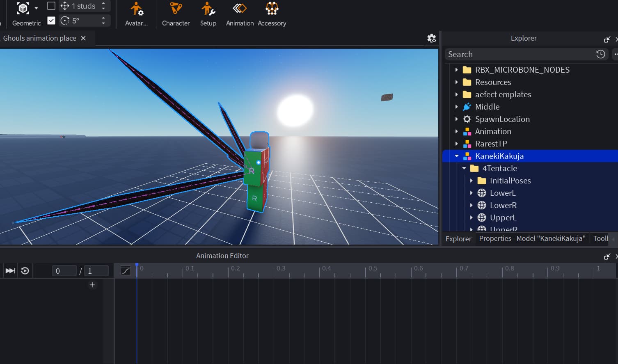Click the settings gear on the viewport

[431, 38]
